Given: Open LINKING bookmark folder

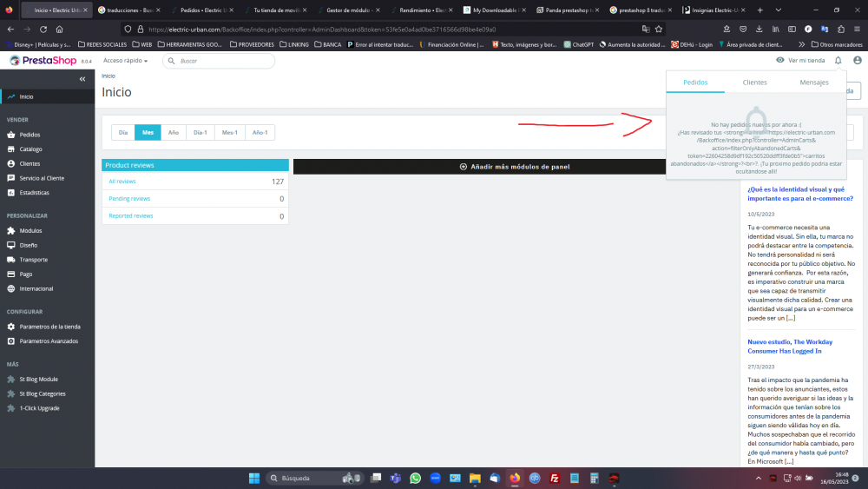Looking at the screenshot, I should (294, 44).
